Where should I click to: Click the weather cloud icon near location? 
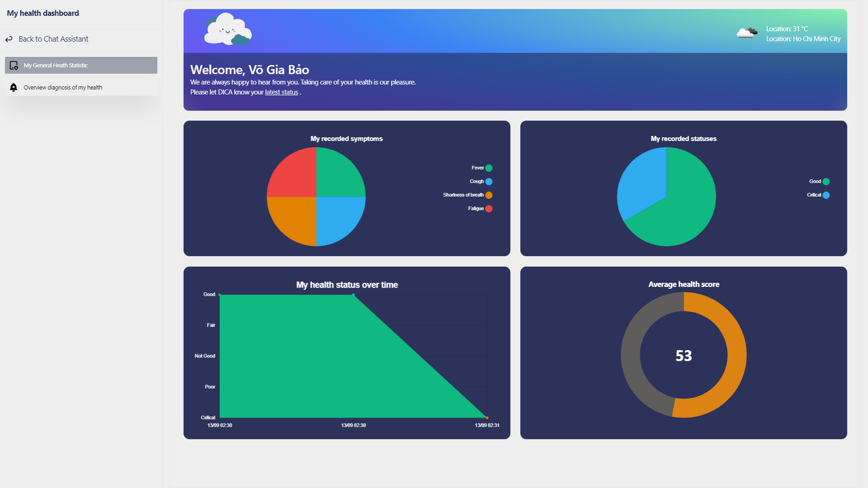[x=747, y=33]
